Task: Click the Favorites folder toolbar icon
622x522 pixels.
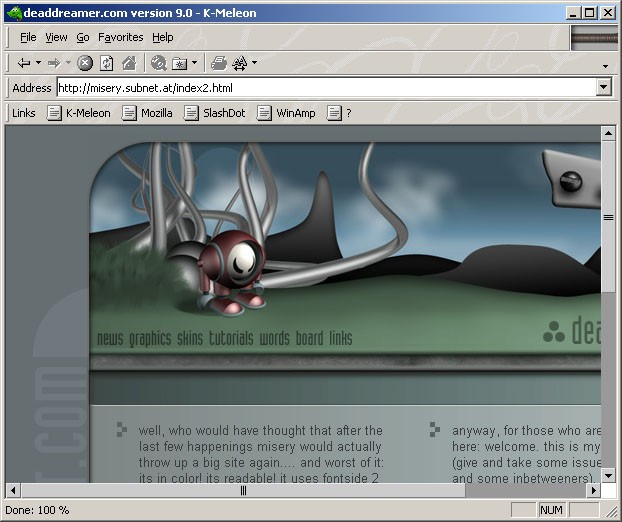Action: [179, 63]
